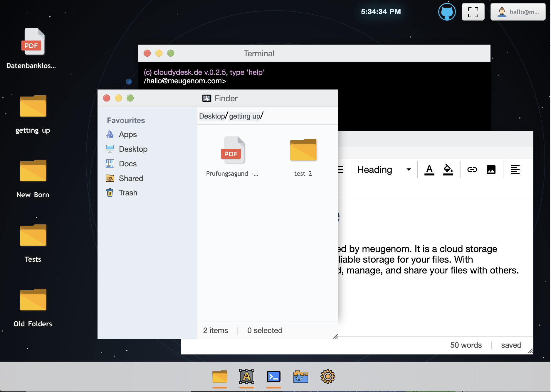Open the hallo@m... user account menu
The width and height of the screenshot is (551, 392).
click(x=518, y=12)
